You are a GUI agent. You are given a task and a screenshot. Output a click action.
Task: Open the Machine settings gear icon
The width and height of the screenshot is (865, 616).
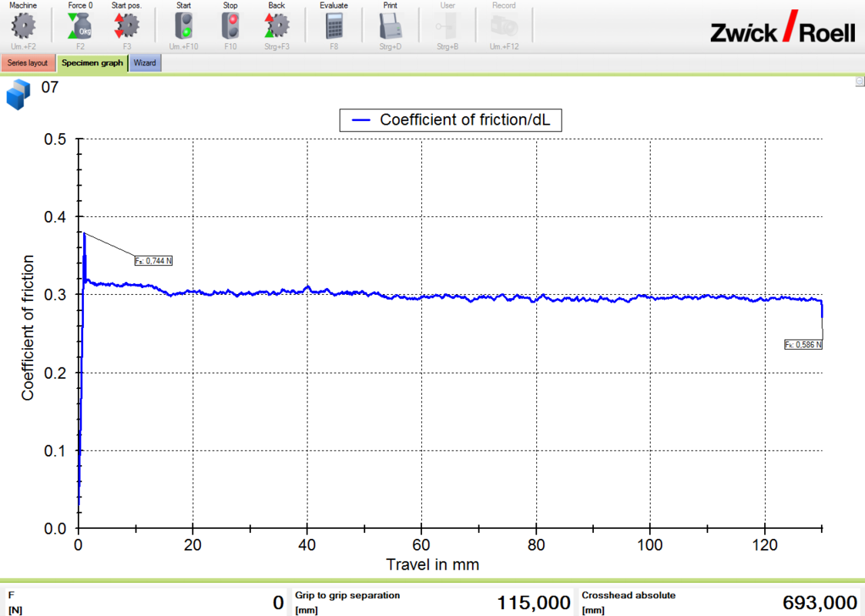click(x=23, y=27)
